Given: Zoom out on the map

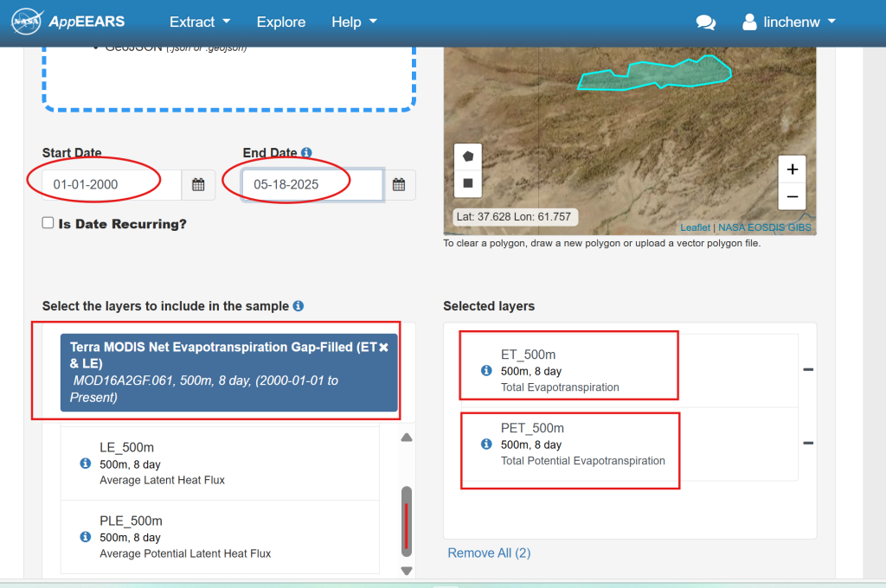Looking at the screenshot, I should tap(793, 196).
